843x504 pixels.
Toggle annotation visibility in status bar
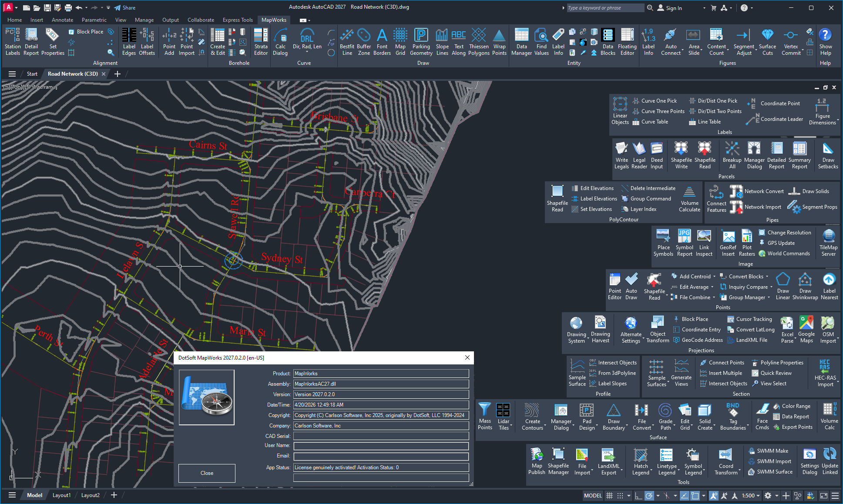[x=713, y=495]
